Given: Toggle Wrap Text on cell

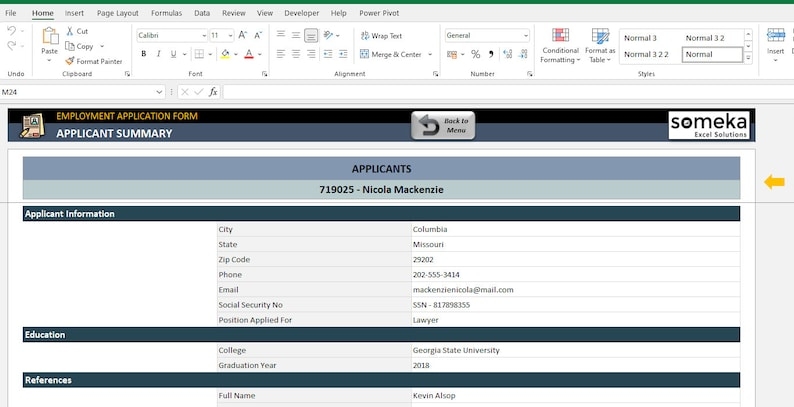Looking at the screenshot, I should (x=381, y=35).
